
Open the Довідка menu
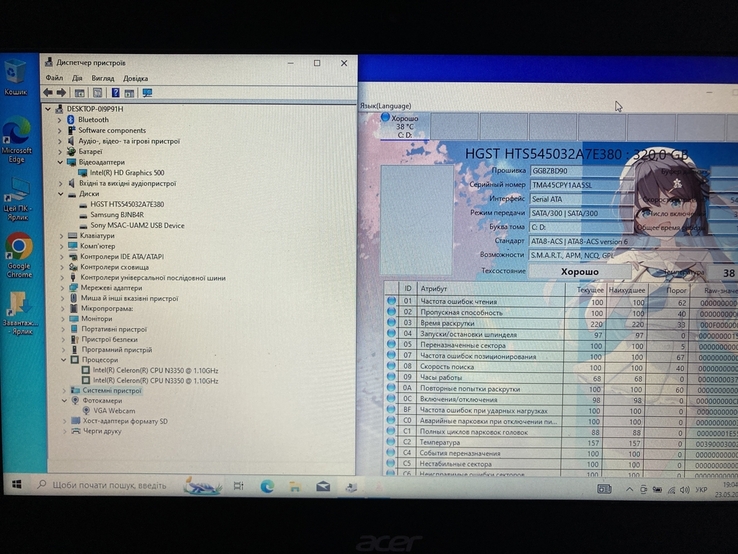click(136, 78)
